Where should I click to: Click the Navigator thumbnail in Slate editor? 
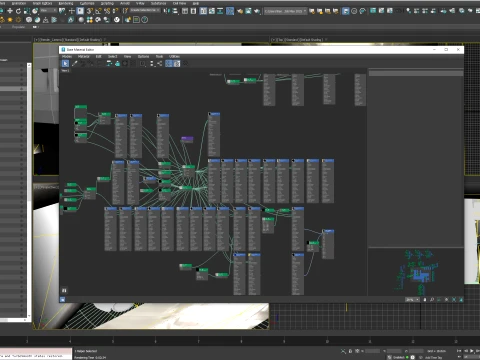coord(416,271)
